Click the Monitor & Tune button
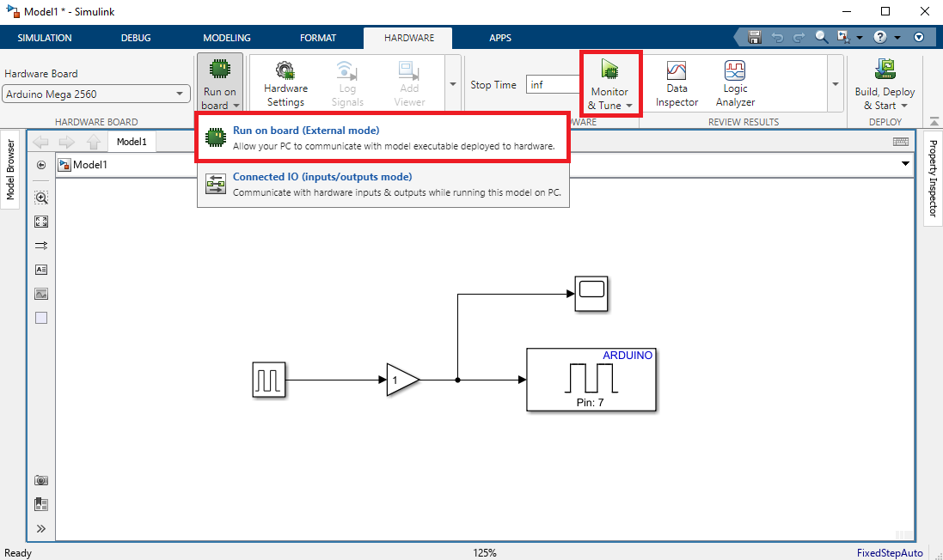The width and height of the screenshot is (943, 560). [609, 82]
